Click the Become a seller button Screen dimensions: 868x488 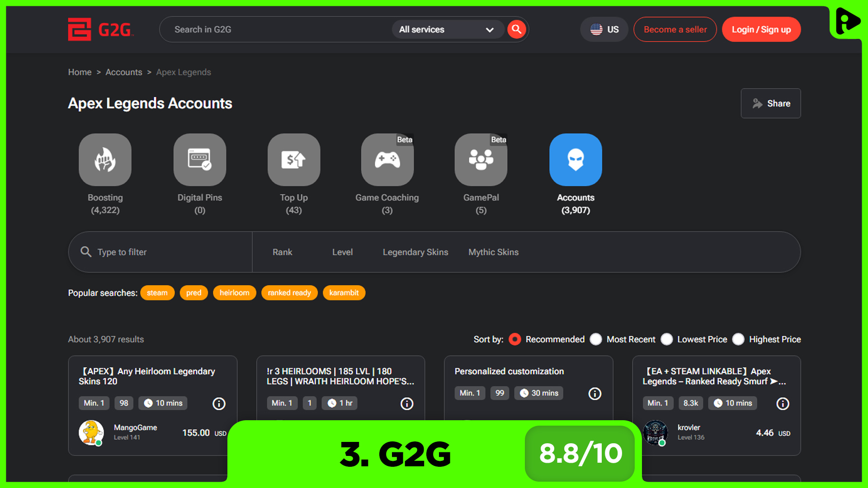click(x=675, y=29)
